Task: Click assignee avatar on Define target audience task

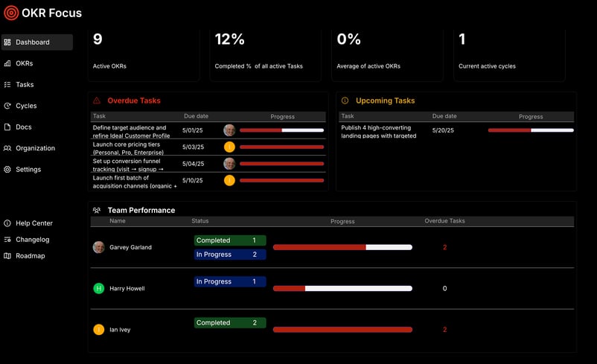Action: pos(229,130)
